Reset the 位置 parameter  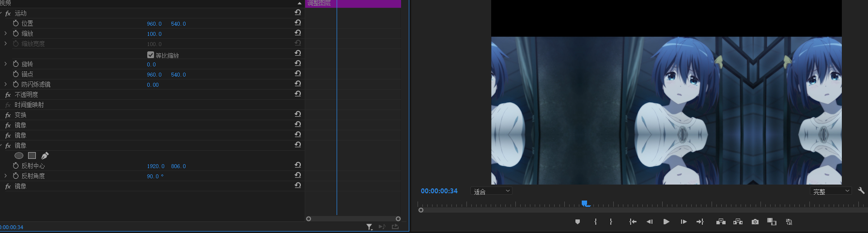(298, 23)
